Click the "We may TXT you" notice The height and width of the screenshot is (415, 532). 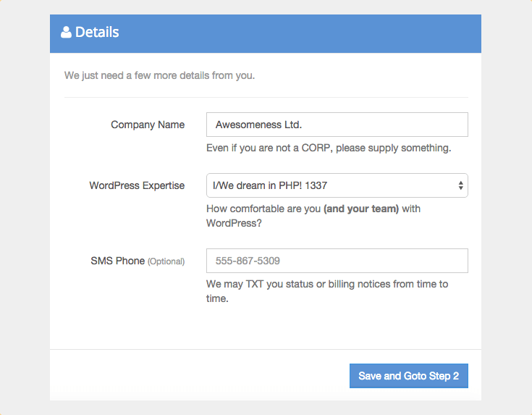[327, 290]
